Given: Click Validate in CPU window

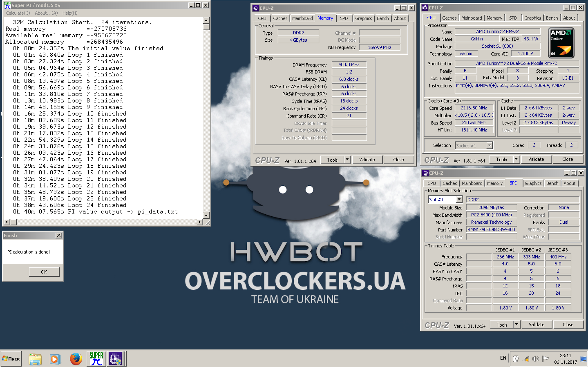Looking at the screenshot, I should (x=536, y=159).
